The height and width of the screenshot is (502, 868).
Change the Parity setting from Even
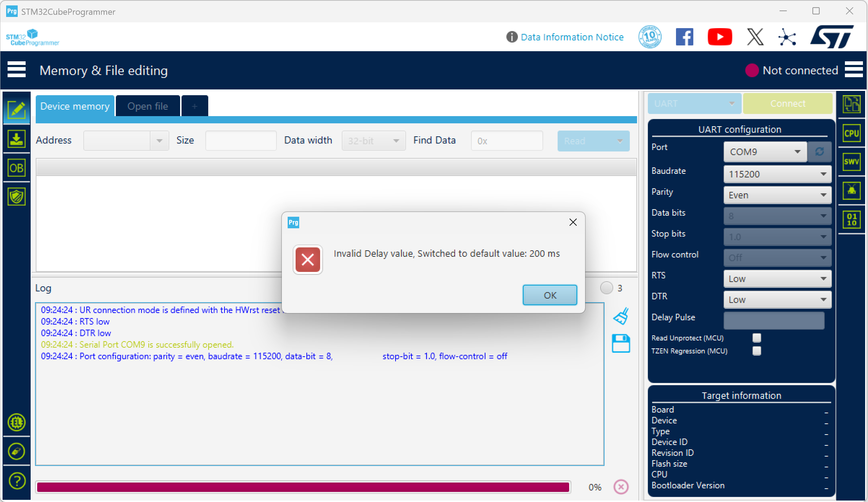pyautogui.click(x=777, y=195)
